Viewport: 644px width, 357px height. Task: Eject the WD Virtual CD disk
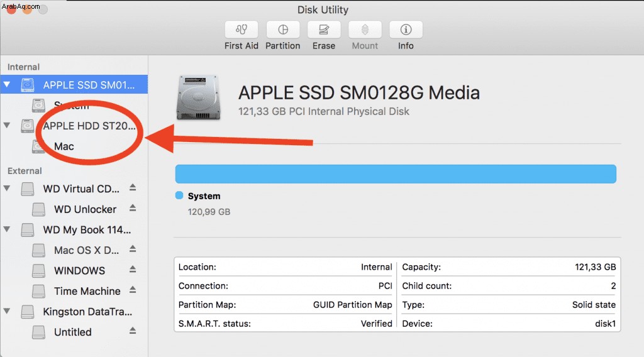pos(132,187)
